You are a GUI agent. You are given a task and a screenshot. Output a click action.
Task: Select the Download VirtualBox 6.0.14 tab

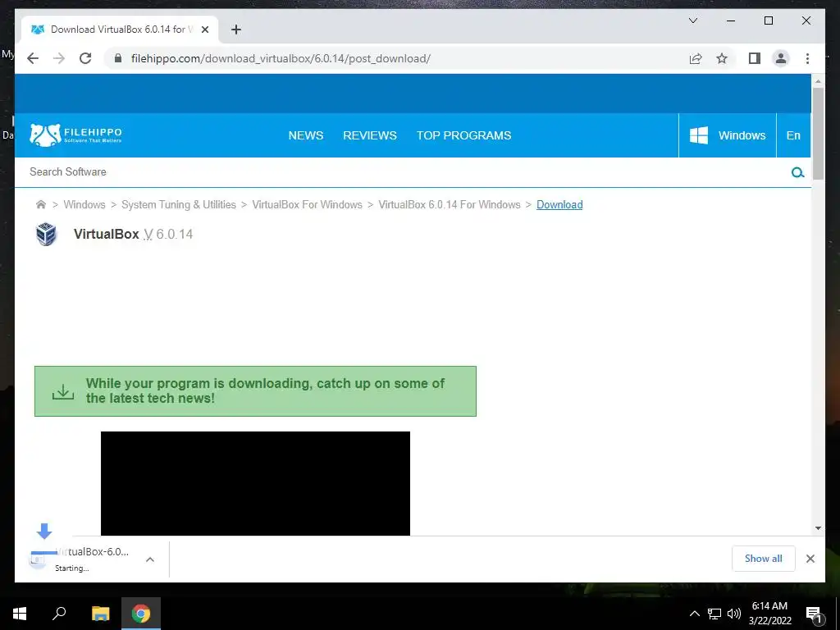pos(119,30)
